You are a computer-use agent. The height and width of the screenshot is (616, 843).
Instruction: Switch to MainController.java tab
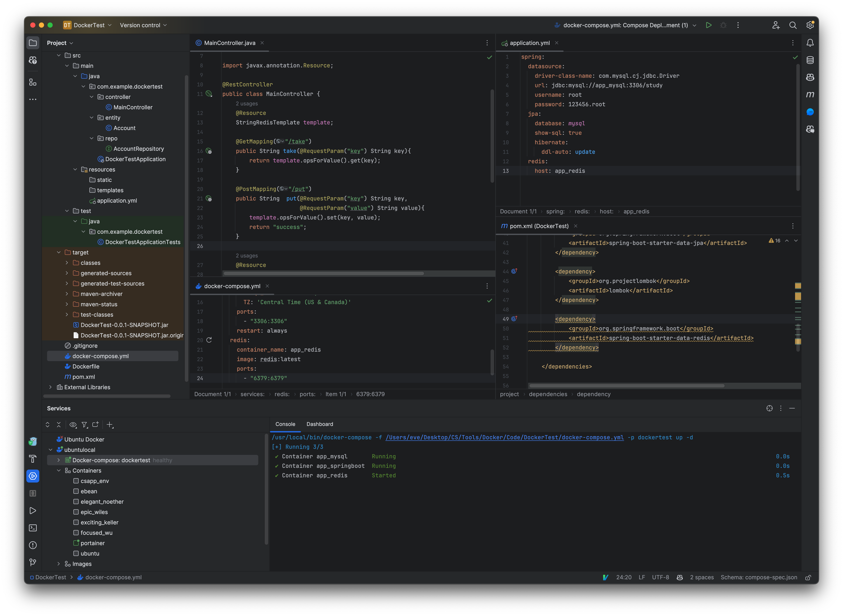tap(230, 43)
